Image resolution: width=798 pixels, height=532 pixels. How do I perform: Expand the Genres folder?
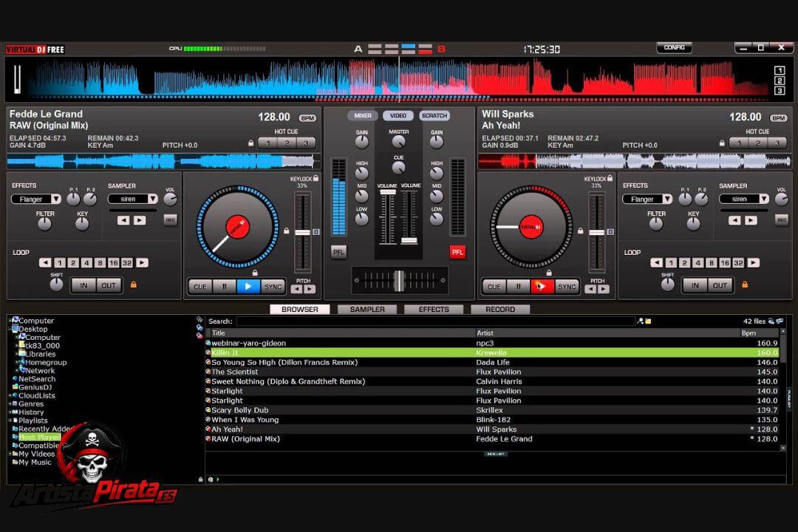tap(10, 403)
